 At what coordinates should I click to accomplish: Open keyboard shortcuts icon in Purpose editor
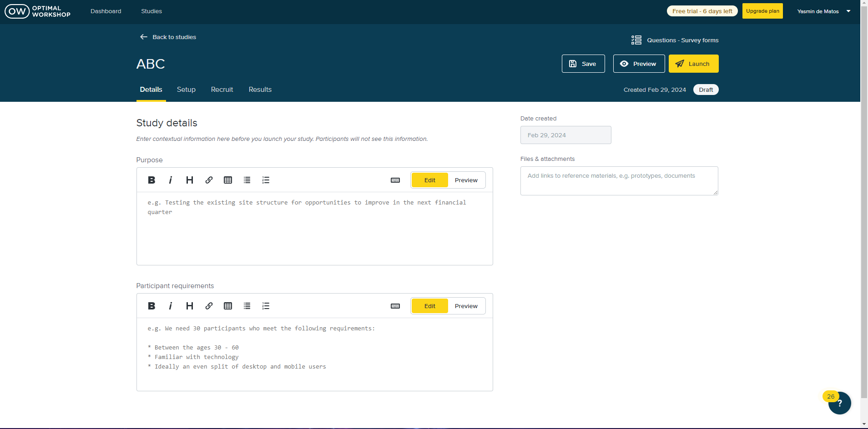coord(395,180)
